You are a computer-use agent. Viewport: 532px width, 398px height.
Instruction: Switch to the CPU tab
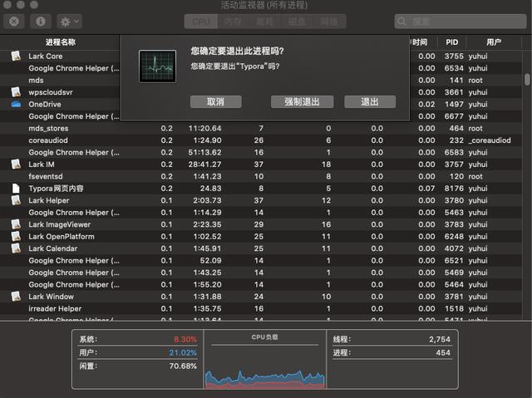[x=201, y=22]
